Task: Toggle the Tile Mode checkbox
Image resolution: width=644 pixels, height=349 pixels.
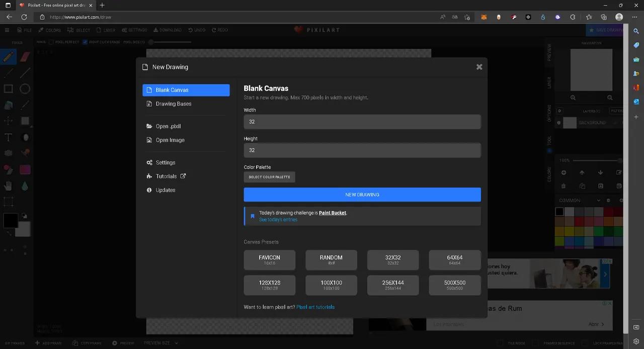Action: click(501, 343)
